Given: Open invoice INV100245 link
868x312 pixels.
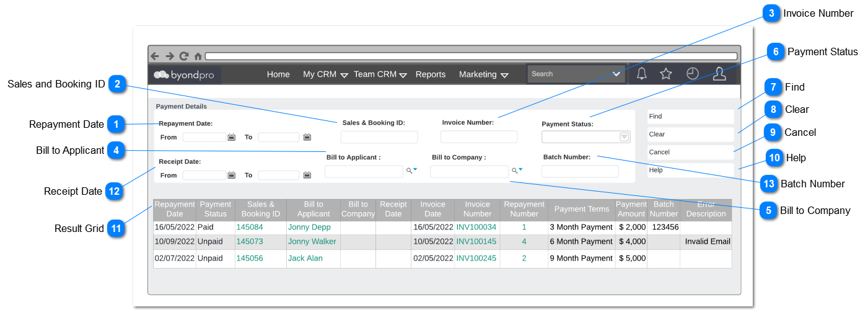Looking at the screenshot, I should pyautogui.click(x=476, y=258).
